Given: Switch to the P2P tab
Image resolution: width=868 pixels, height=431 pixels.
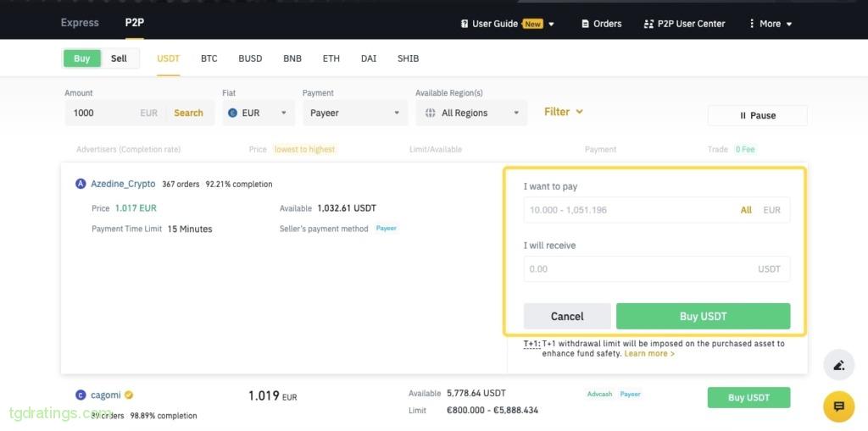Looking at the screenshot, I should pos(135,23).
